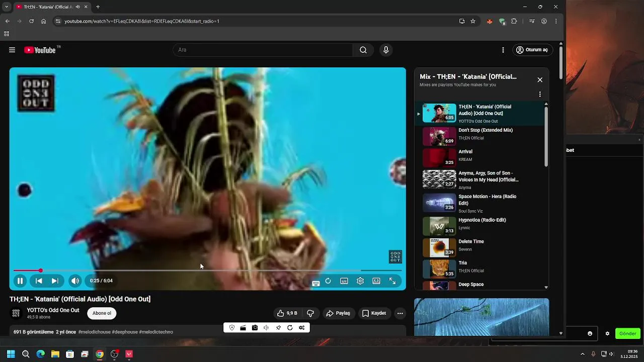Skip to previous video in player
The height and width of the screenshot is (362, 644).
[39, 281]
